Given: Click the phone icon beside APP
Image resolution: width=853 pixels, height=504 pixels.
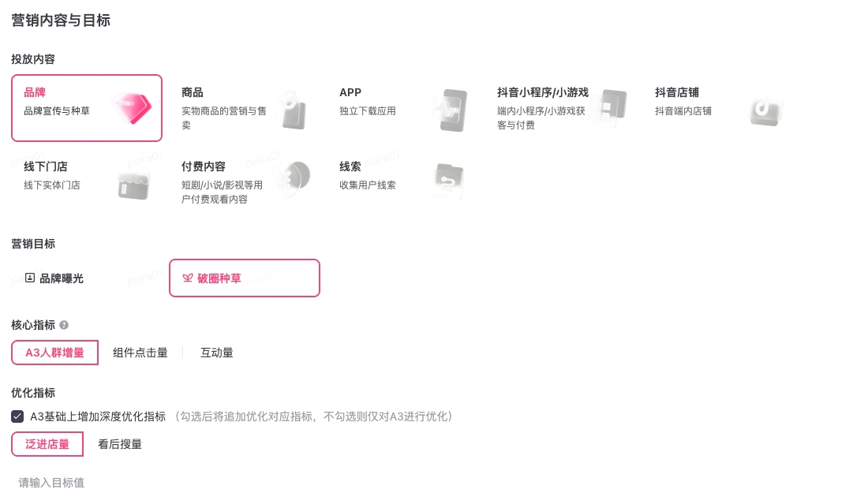Looking at the screenshot, I should click(451, 110).
